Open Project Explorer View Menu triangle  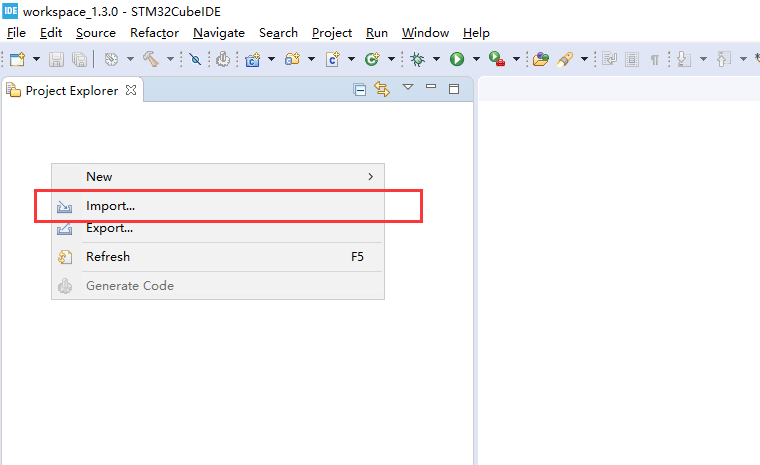(408, 87)
